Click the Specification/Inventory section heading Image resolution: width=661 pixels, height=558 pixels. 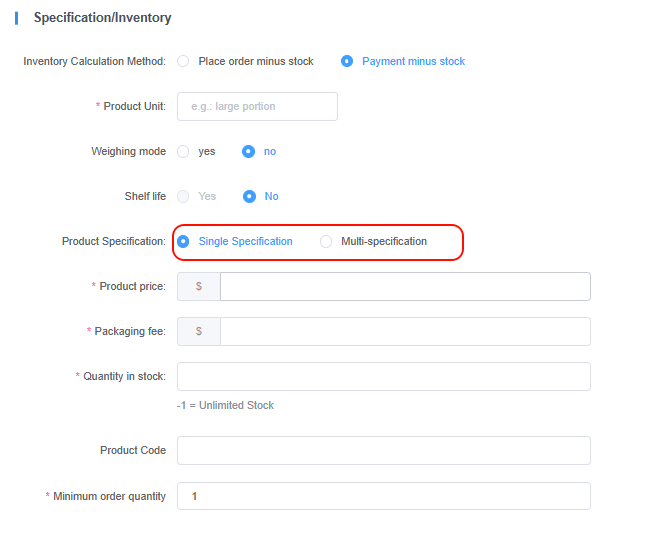pyautogui.click(x=102, y=18)
